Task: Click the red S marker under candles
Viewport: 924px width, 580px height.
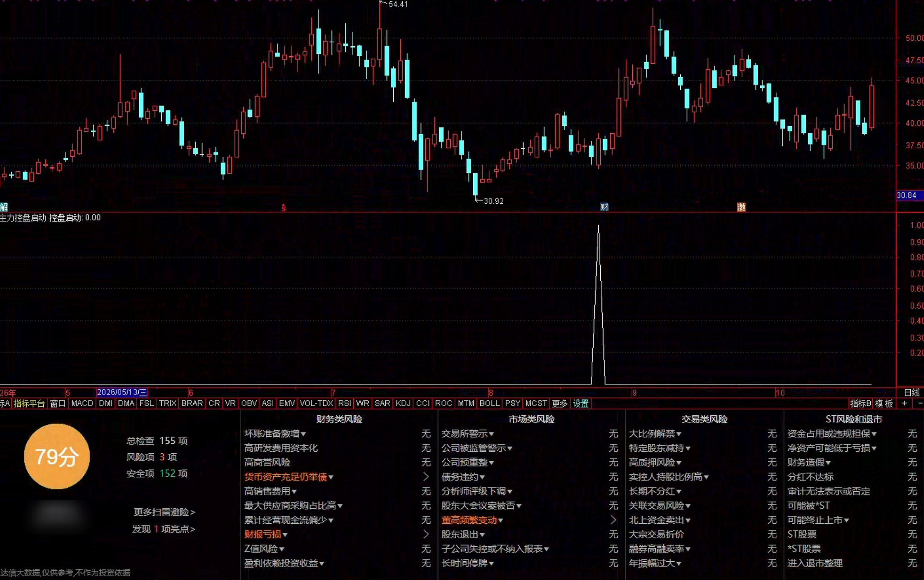Action: [284, 207]
